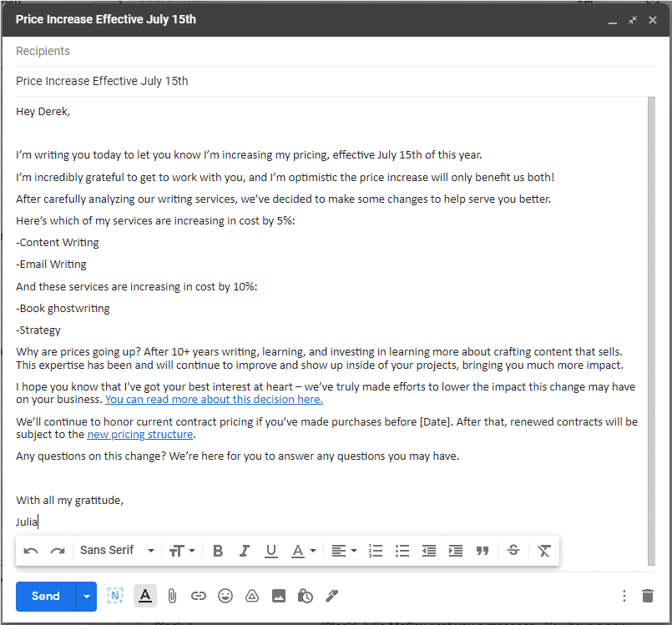672x625 pixels.
Task: Click the Redo arrow in formatting toolbar
Action: (x=58, y=551)
